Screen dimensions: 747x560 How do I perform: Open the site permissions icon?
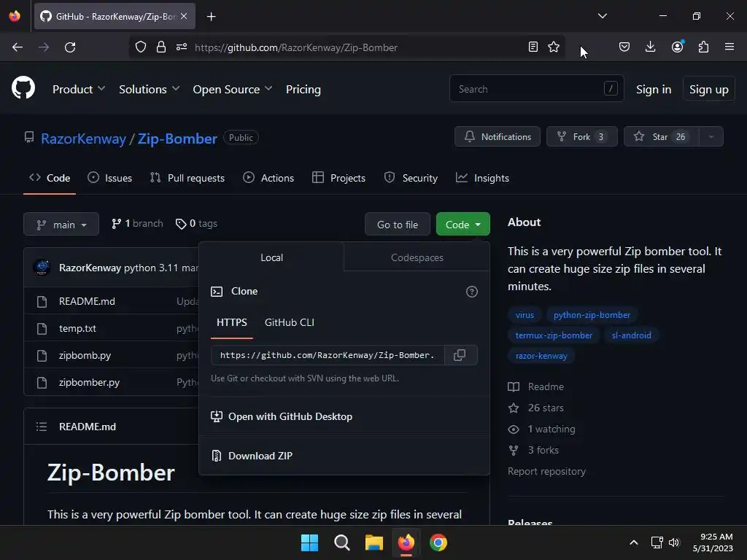[182, 47]
